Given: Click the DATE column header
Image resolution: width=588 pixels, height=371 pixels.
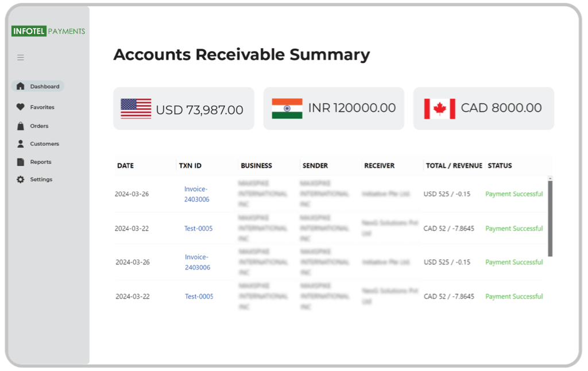Looking at the screenshot, I should coord(125,165).
